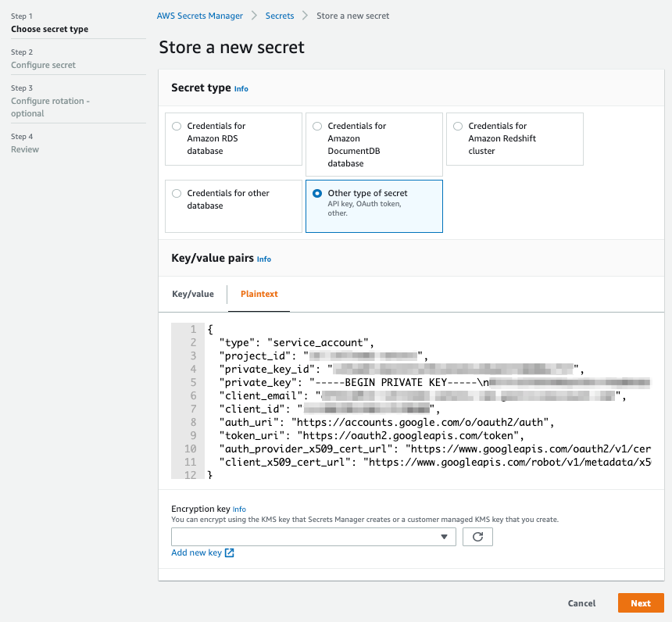Click the Next button

(641, 603)
